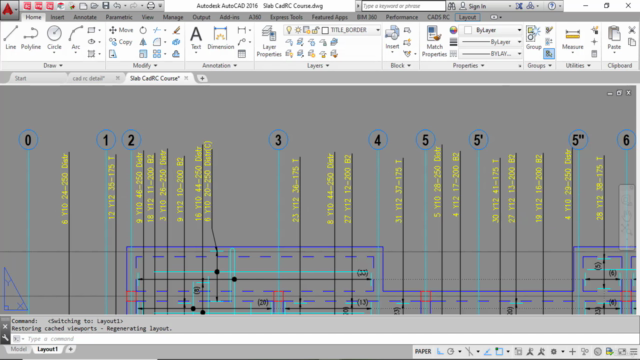This screenshot has width=640, height=360.
Task: Toggle the group selection icon
Action: 549,53
